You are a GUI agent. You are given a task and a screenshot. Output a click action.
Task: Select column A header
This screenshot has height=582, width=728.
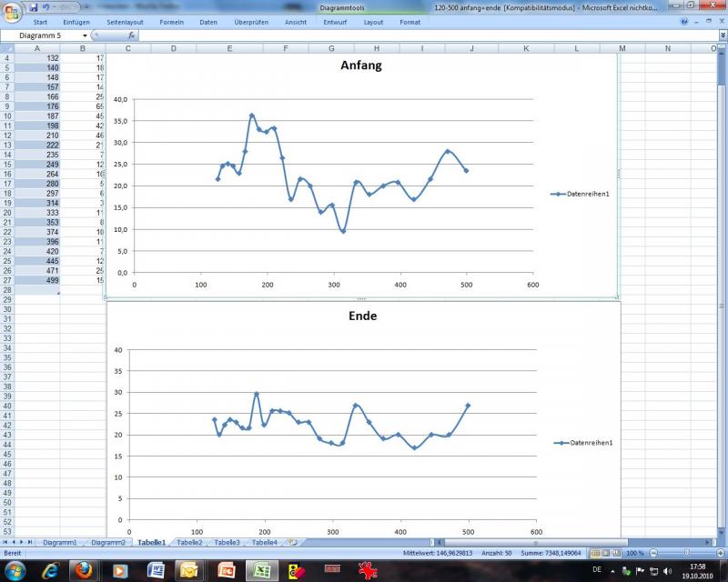pyautogui.click(x=37, y=48)
